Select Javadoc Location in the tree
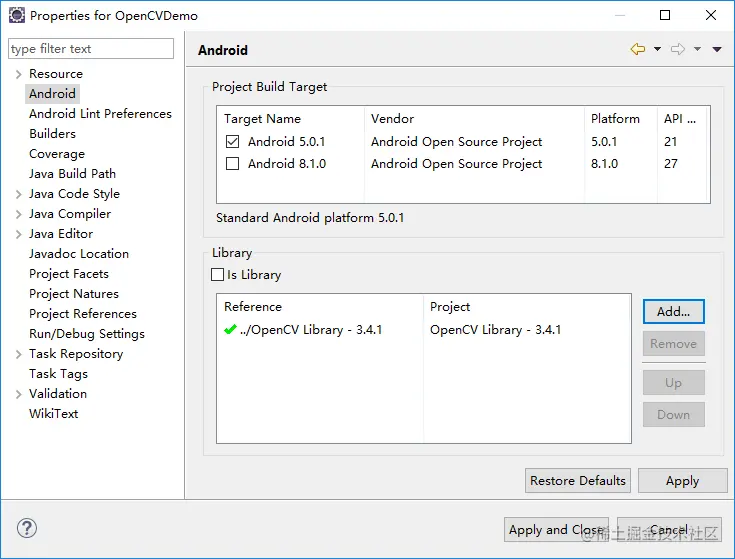 point(79,253)
